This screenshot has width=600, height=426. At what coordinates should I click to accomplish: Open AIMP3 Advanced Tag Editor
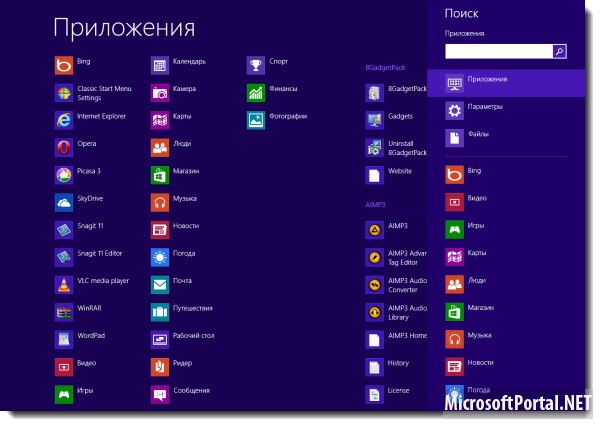click(x=396, y=257)
